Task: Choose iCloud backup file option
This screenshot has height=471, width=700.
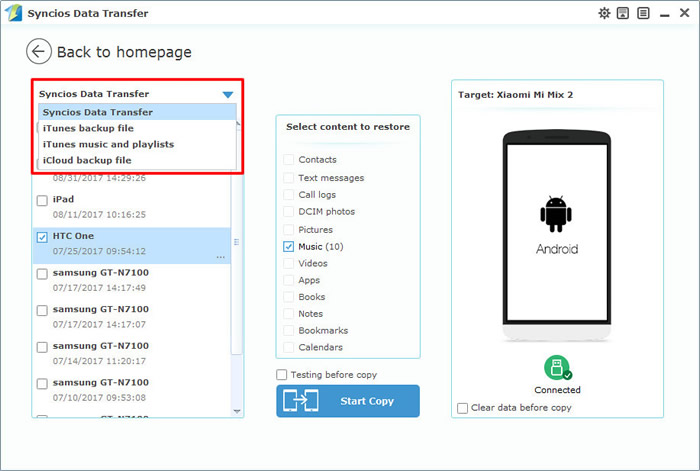Action: coord(137,160)
